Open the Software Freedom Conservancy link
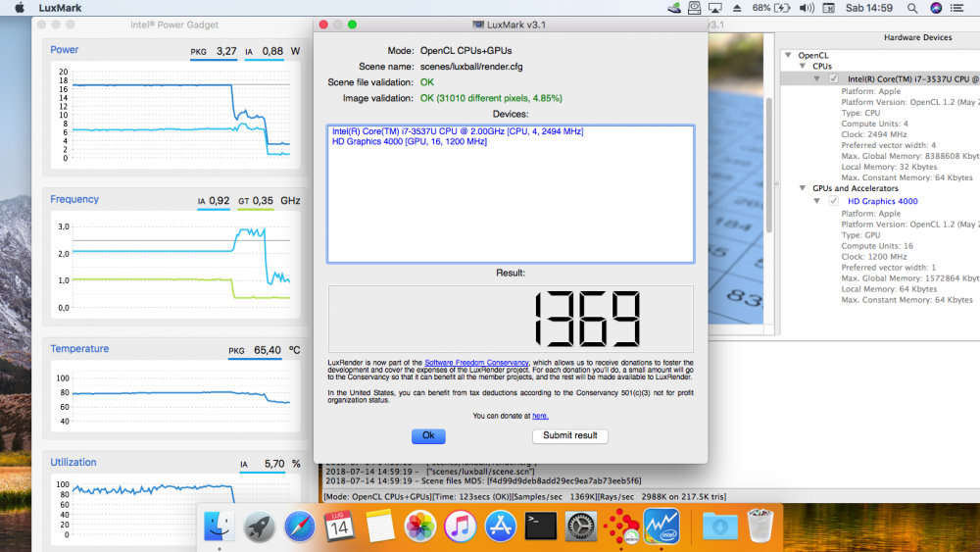 tap(477, 363)
